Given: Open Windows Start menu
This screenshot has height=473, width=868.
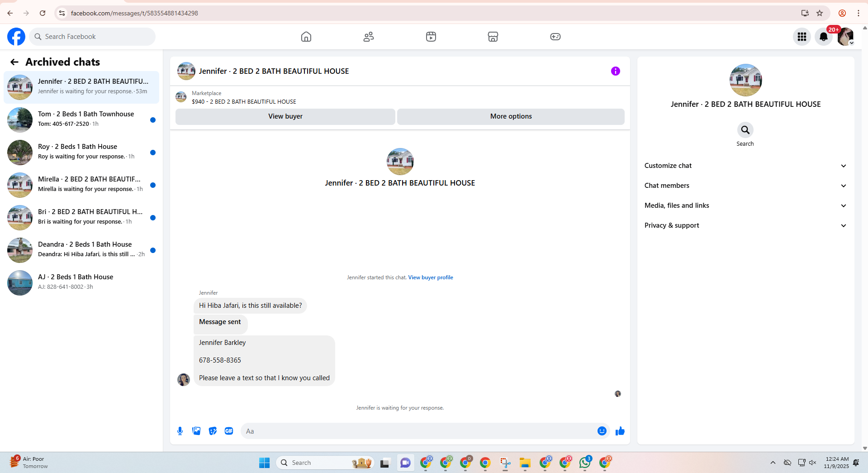Looking at the screenshot, I should pos(265,463).
